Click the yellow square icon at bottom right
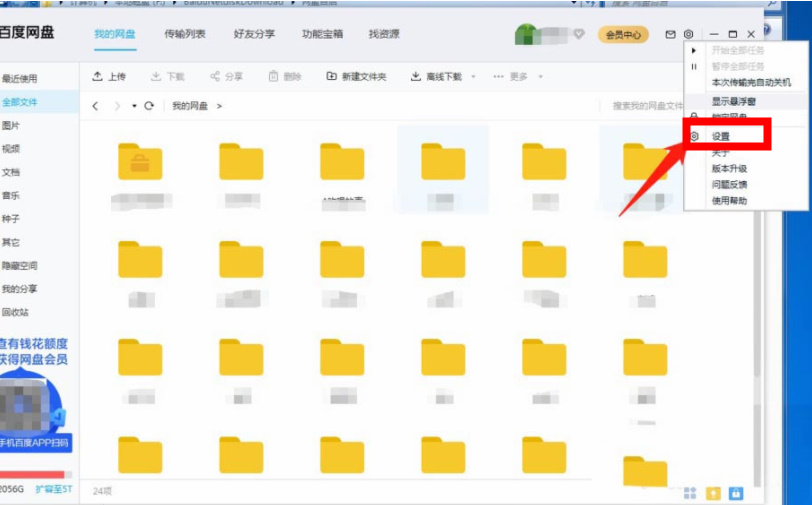This screenshot has width=812, height=505. point(713,493)
